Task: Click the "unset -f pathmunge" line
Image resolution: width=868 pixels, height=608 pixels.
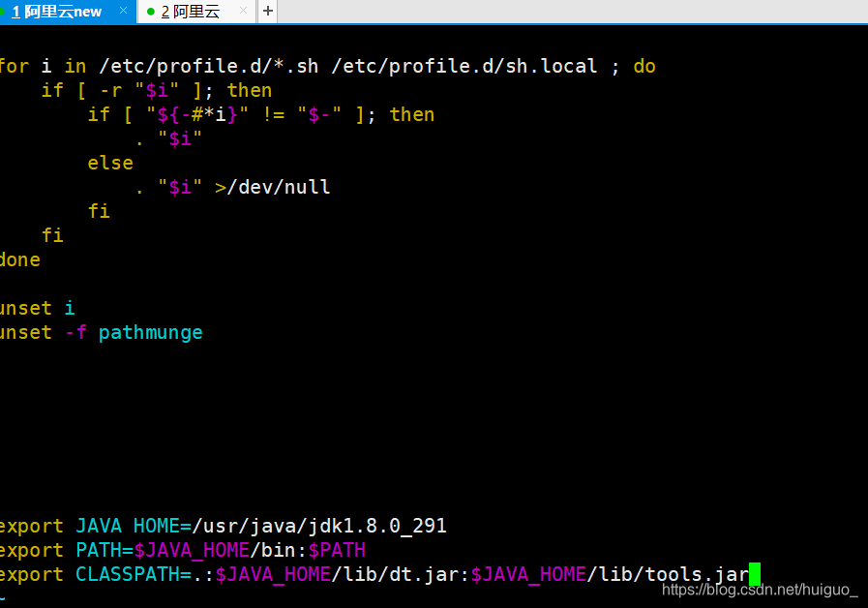Action: click(x=102, y=332)
